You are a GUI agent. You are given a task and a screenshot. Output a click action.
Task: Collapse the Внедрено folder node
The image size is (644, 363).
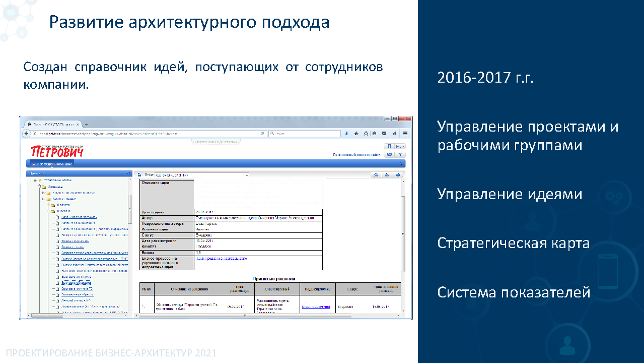pos(48,211)
